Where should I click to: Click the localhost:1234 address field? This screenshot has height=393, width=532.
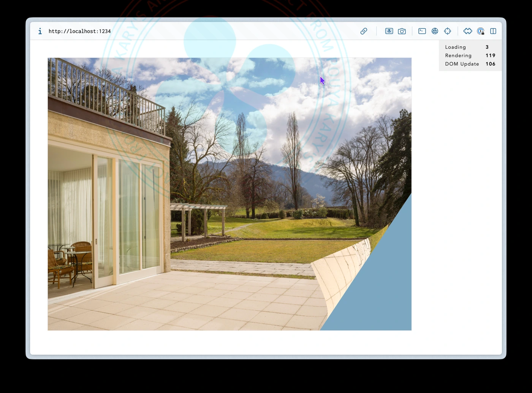point(80,31)
